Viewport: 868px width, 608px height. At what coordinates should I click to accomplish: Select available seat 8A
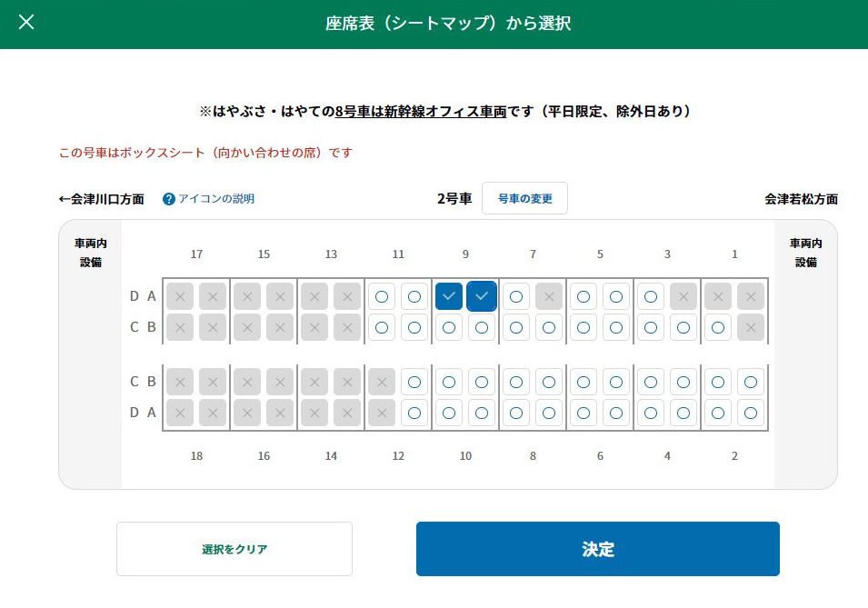549,413
